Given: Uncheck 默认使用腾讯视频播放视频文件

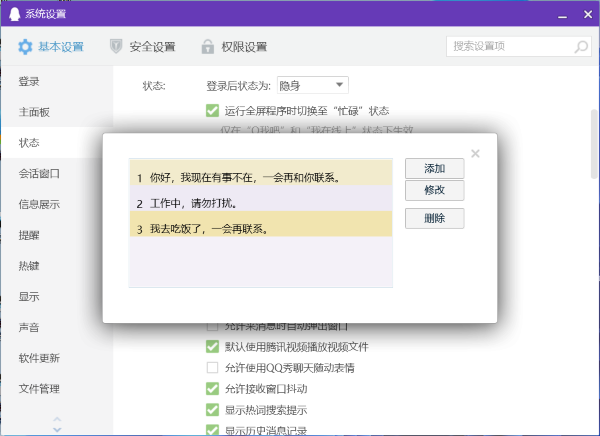Looking at the screenshot, I should [212, 347].
